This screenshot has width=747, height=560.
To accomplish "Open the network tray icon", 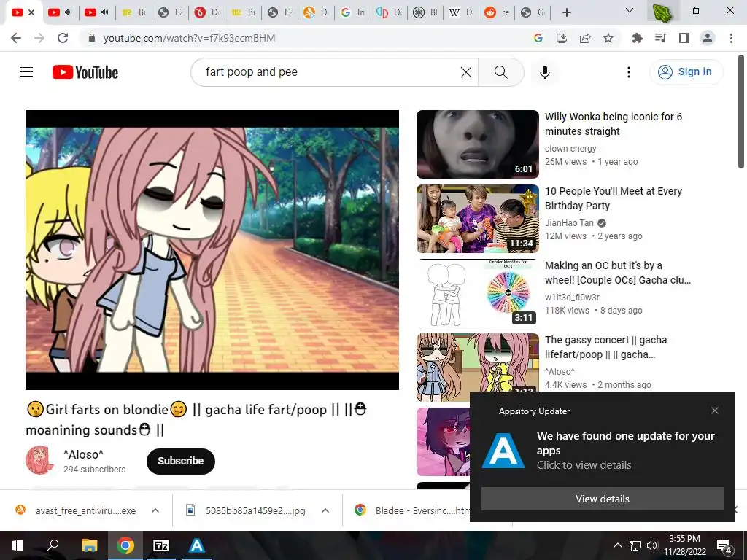I will pyautogui.click(x=635, y=545).
